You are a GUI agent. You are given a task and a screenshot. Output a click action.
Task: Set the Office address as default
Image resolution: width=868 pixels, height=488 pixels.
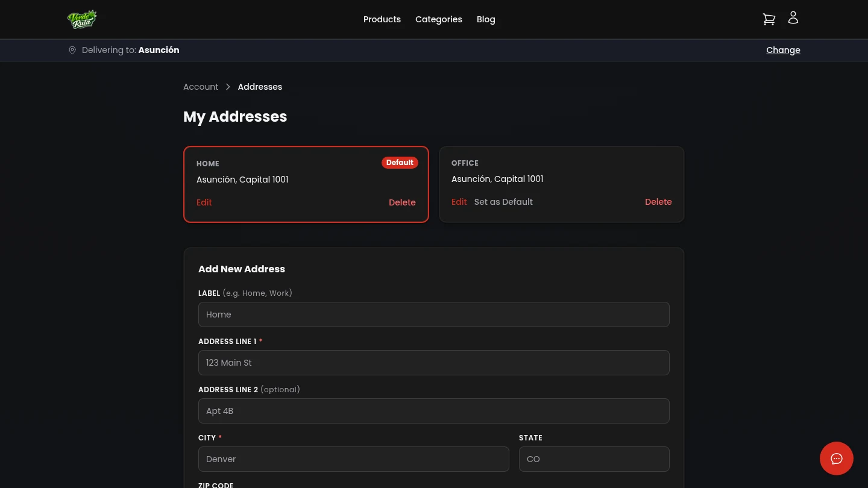(x=503, y=202)
